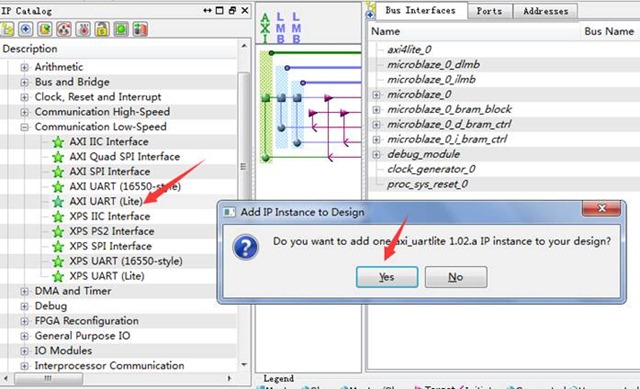Click the blue question mark dialog icon
The image size is (640, 389).
tap(245, 247)
